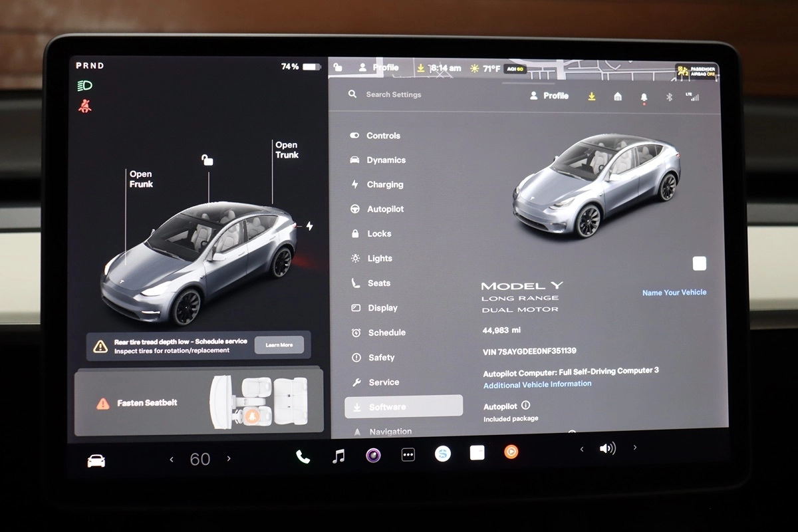
Task: Click the Search Settings field
Action: [385, 94]
